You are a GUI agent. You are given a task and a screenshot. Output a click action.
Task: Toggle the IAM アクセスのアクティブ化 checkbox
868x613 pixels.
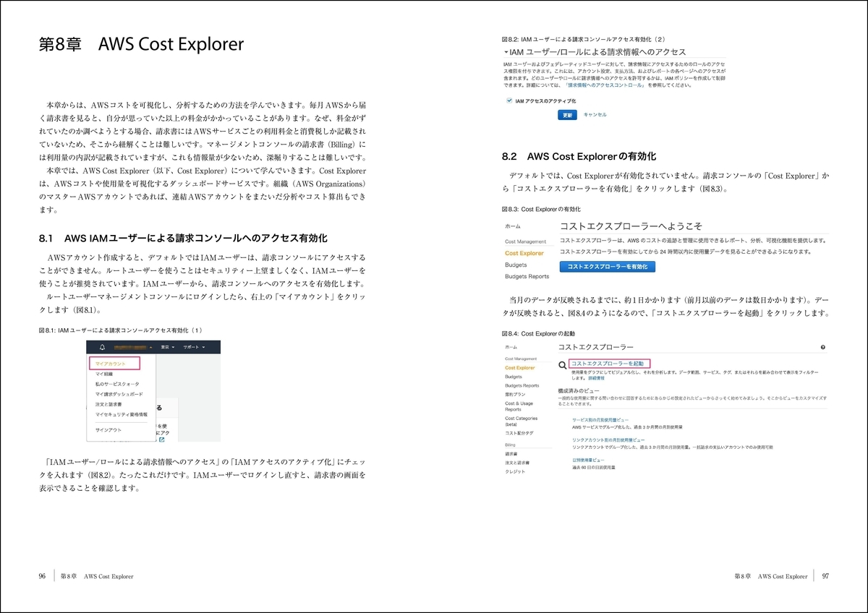(509, 100)
